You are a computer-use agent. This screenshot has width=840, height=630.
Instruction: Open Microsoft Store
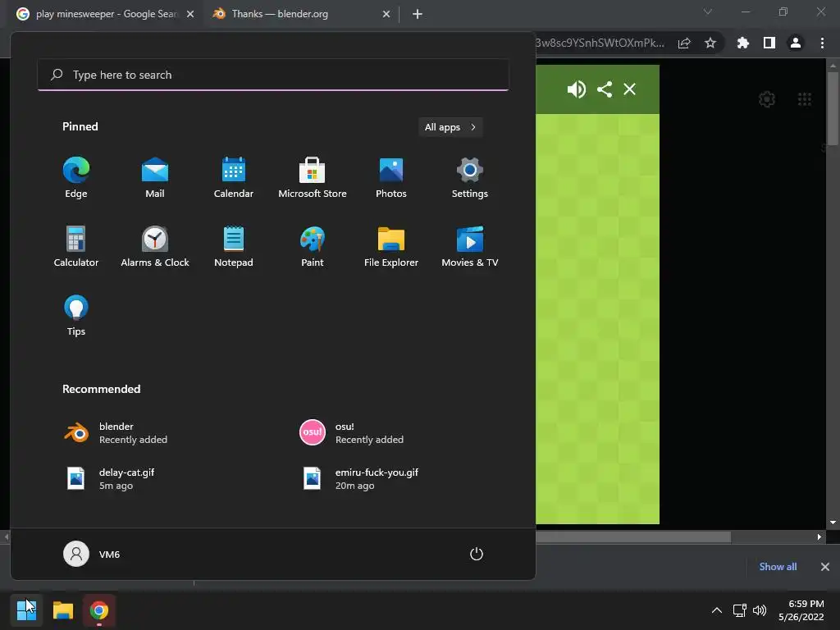pyautogui.click(x=313, y=177)
